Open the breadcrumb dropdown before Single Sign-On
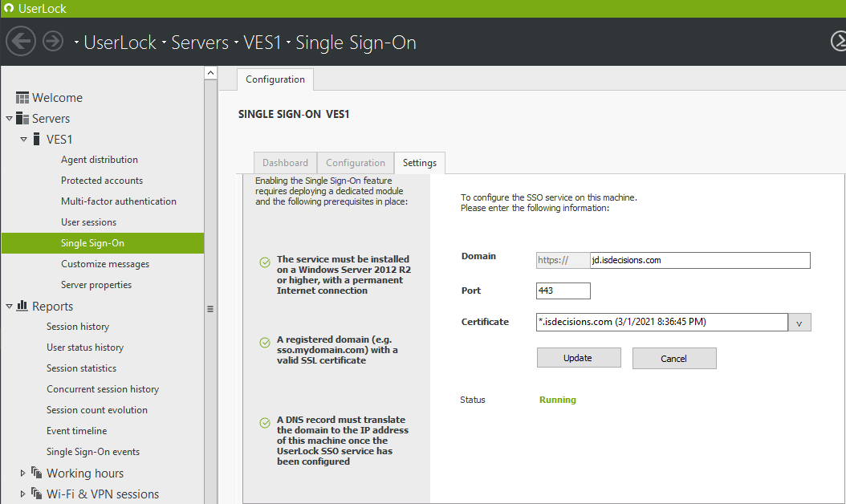Image resolution: width=846 pixels, height=504 pixels. (289, 42)
